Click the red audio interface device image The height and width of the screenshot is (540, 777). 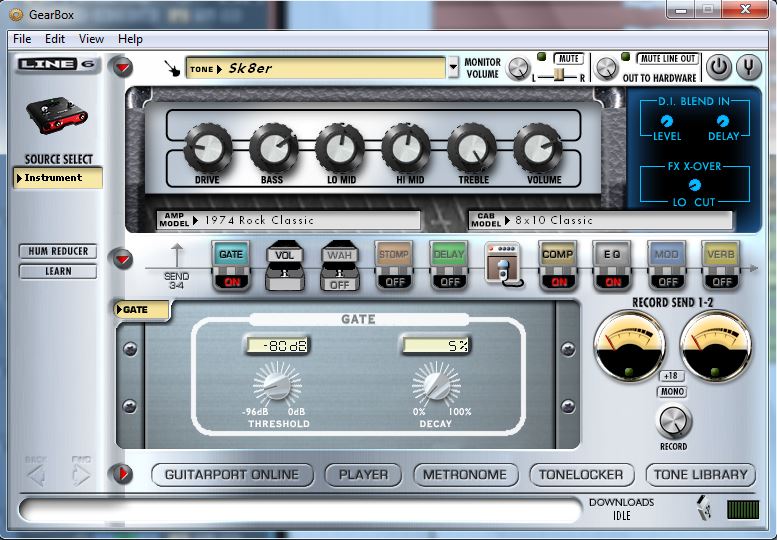coord(57,115)
